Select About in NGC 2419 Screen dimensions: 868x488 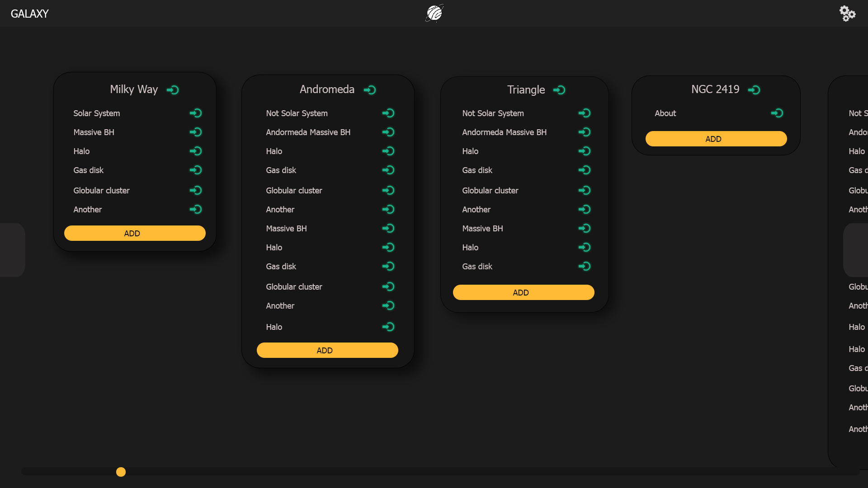click(x=665, y=113)
